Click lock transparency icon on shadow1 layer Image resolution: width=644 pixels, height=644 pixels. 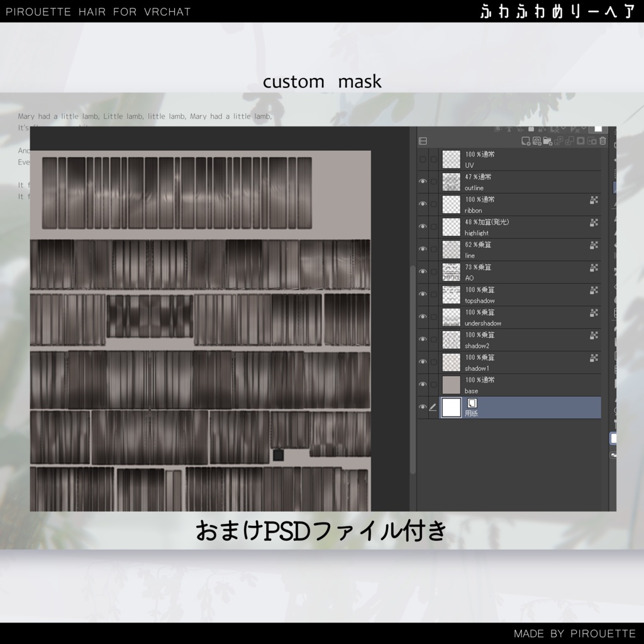point(594,358)
